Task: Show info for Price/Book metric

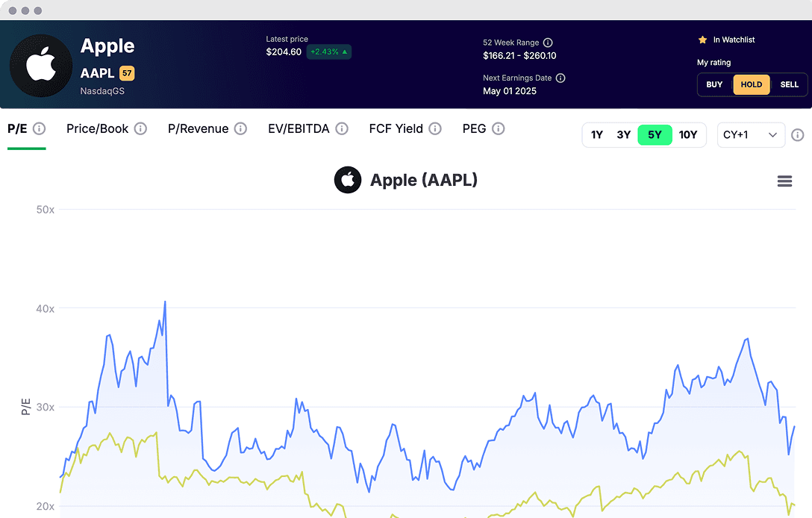Action: tap(140, 128)
